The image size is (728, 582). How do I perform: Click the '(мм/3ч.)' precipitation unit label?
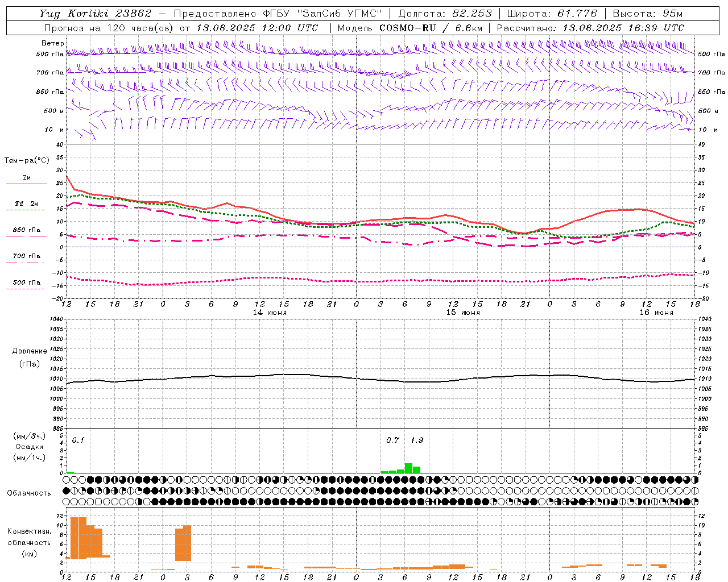(30, 436)
